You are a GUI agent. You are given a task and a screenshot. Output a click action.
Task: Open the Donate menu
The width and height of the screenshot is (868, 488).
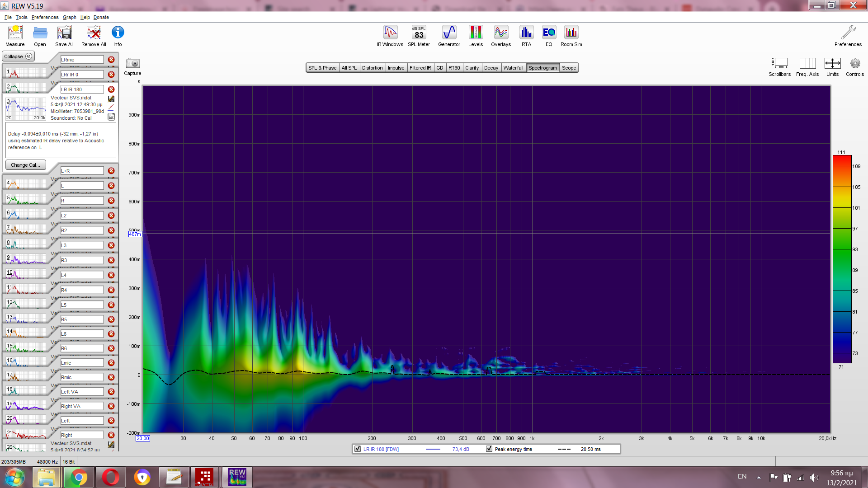pos(101,17)
